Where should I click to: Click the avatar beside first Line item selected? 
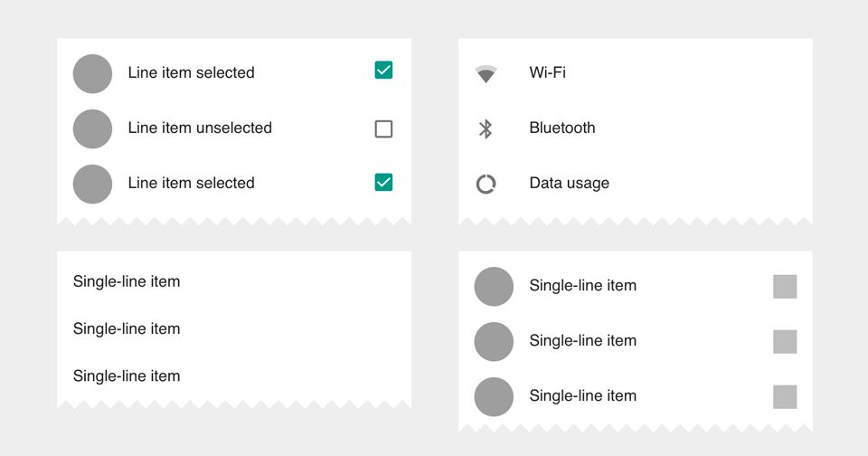tap(92, 73)
